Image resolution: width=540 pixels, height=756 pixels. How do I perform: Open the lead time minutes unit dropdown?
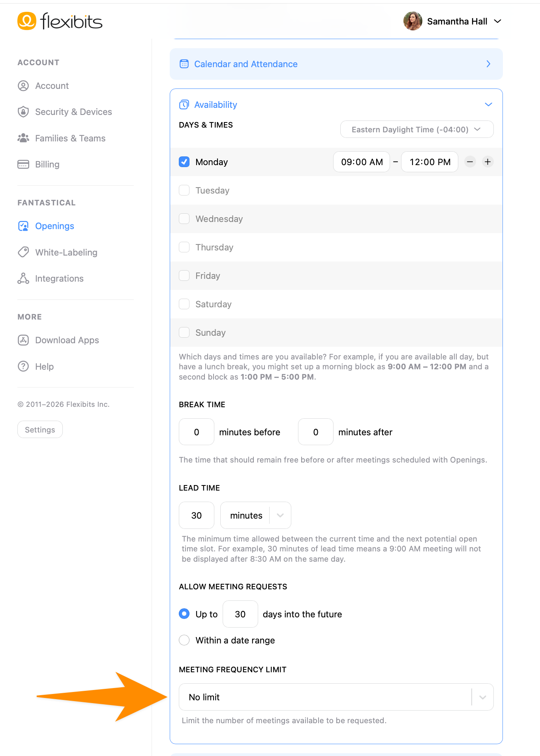[x=256, y=515]
